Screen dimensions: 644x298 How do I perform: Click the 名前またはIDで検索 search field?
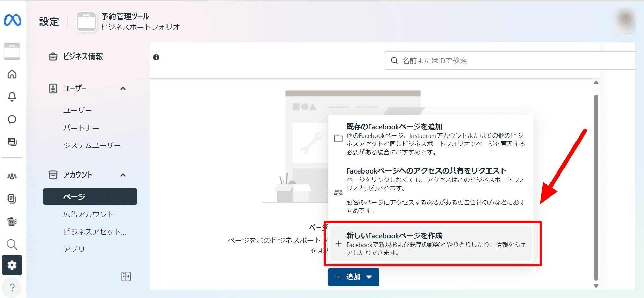pos(509,61)
